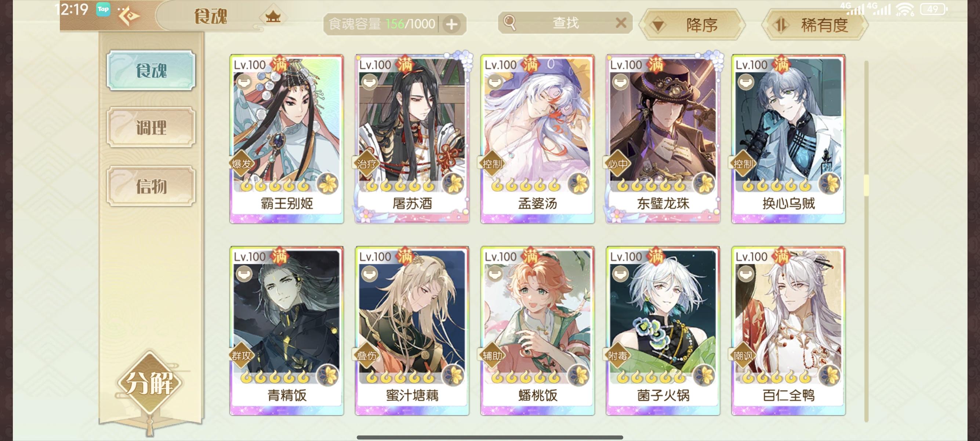This screenshot has width=980, height=441.
Task: Select the 食魂 sidebar tab
Action: tap(151, 71)
